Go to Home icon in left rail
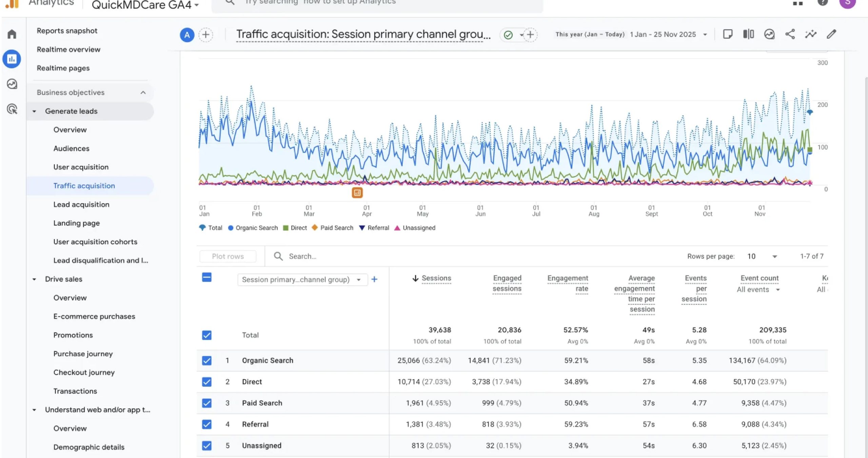 point(12,34)
